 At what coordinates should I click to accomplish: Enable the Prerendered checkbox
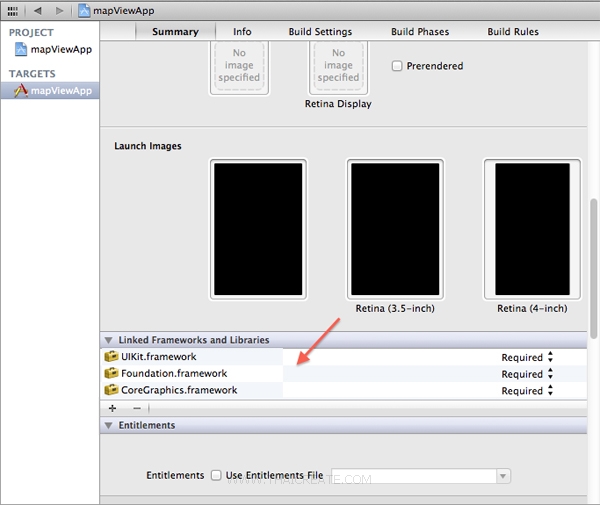pyautogui.click(x=397, y=66)
